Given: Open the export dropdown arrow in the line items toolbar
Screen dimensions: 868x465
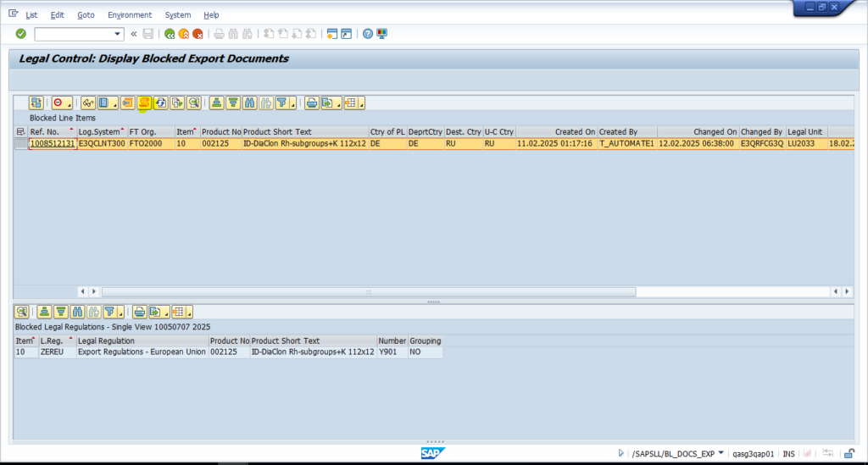Looking at the screenshot, I should click(x=338, y=104).
